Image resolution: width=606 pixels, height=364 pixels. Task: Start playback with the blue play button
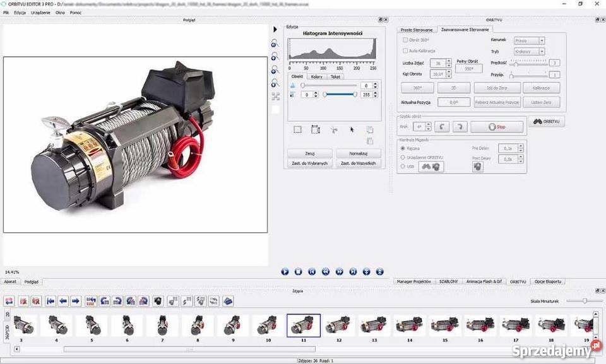285,272
